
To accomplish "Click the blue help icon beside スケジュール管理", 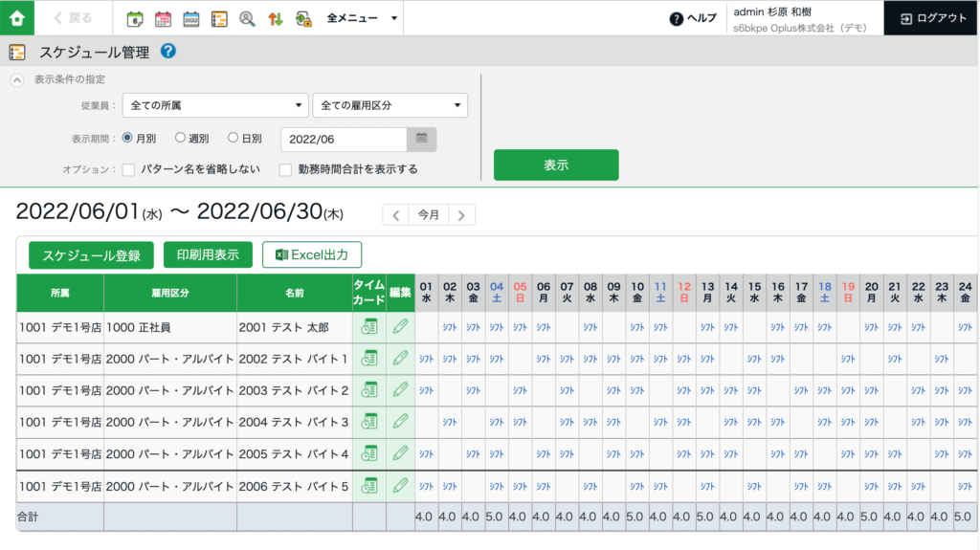I will tap(168, 53).
